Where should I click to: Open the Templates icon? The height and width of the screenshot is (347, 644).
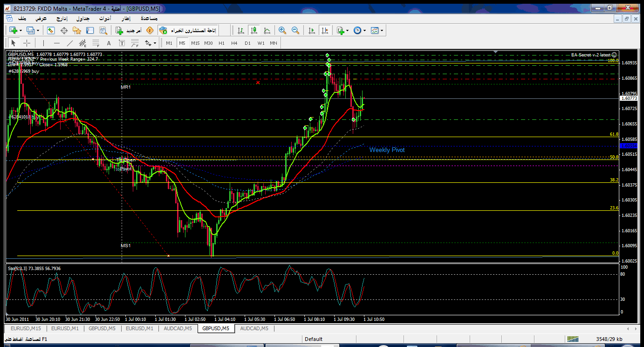coord(375,30)
